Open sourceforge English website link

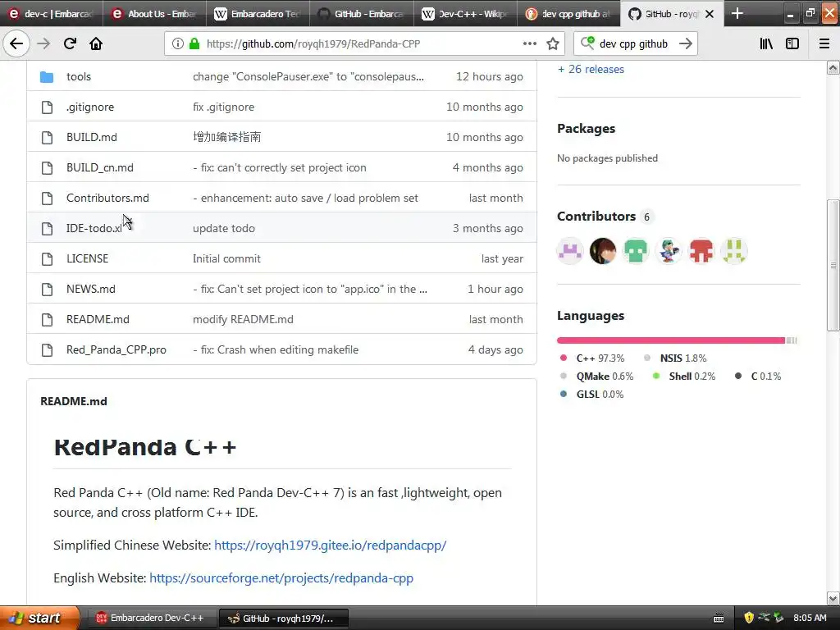coord(281,578)
